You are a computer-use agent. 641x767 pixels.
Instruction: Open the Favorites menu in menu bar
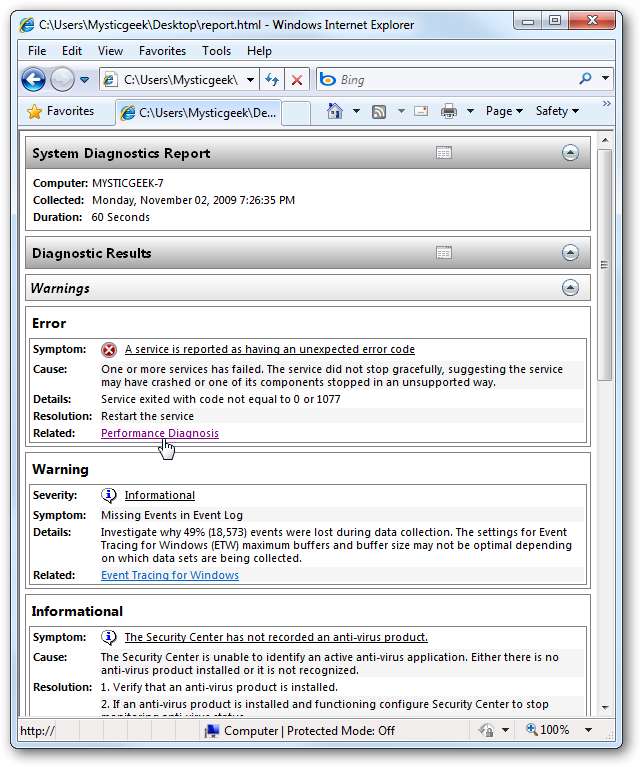tap(162, 51)
